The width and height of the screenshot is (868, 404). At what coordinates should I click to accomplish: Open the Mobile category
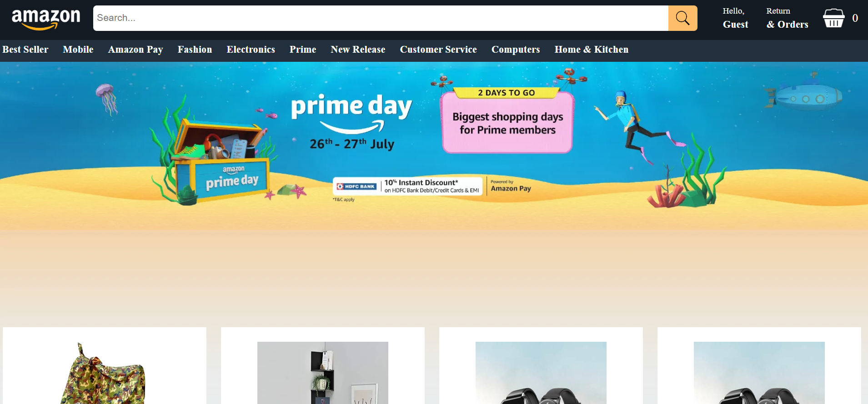coord(78,50)
